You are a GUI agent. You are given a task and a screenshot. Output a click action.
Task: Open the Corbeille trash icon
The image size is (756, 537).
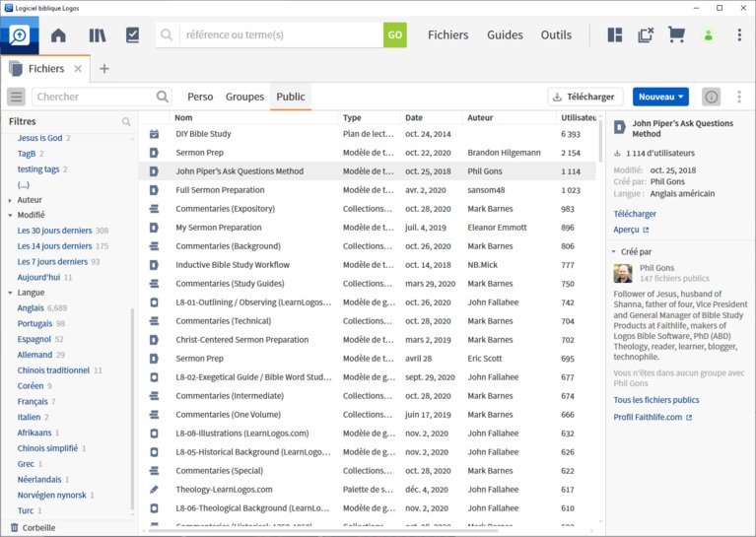click(15, 527)
